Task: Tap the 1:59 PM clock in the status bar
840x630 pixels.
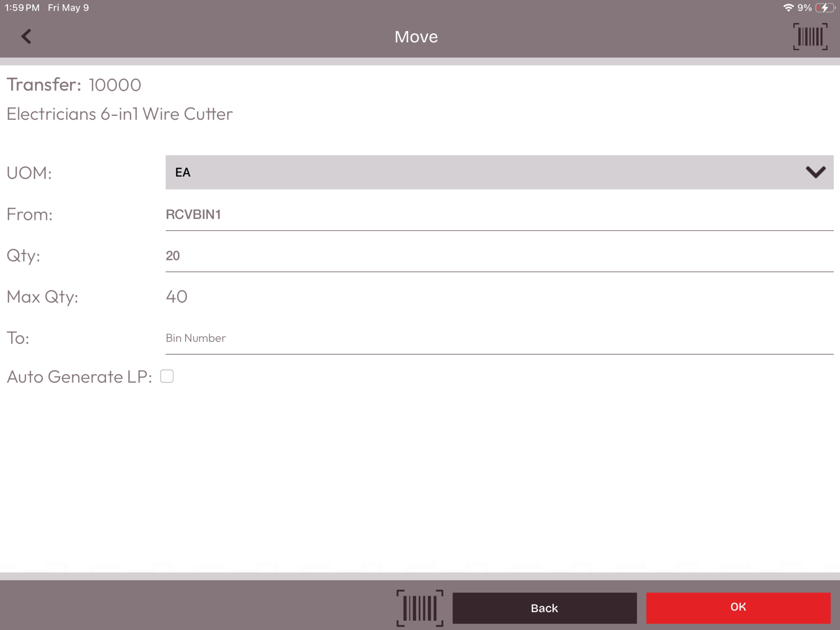Action: click(x=22, y=8)
